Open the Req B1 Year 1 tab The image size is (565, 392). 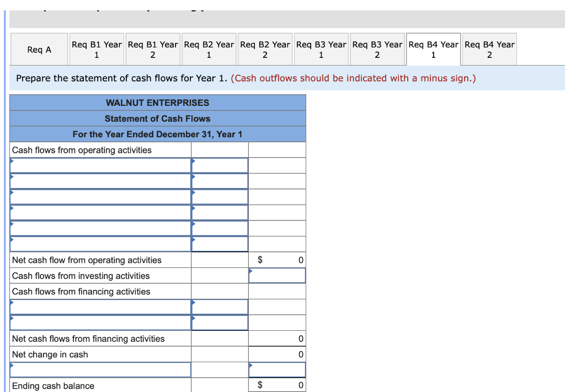coord(97,49)
